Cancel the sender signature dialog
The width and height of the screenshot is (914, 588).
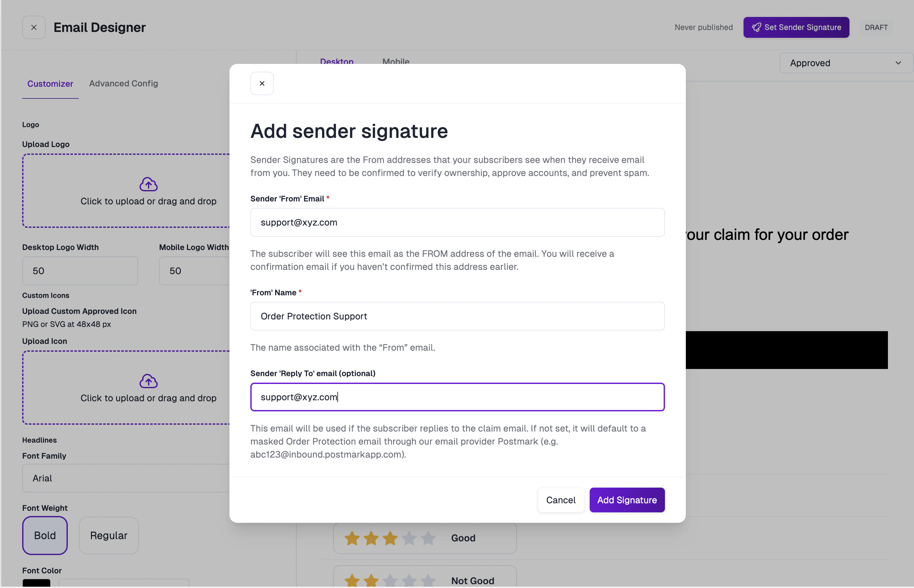tap(560, 500)
